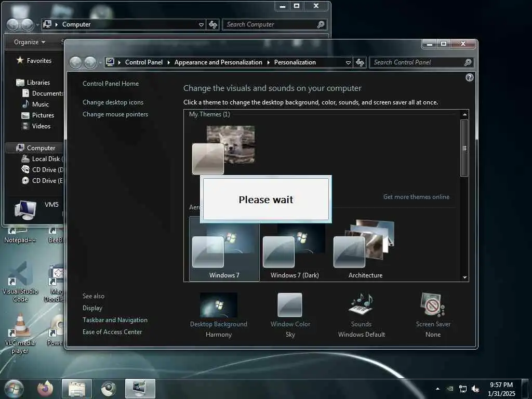Switch to Windows Explorer taskbar button
Image resolution: width=532 pixels, height=399 pixels.
click(77, 389)
